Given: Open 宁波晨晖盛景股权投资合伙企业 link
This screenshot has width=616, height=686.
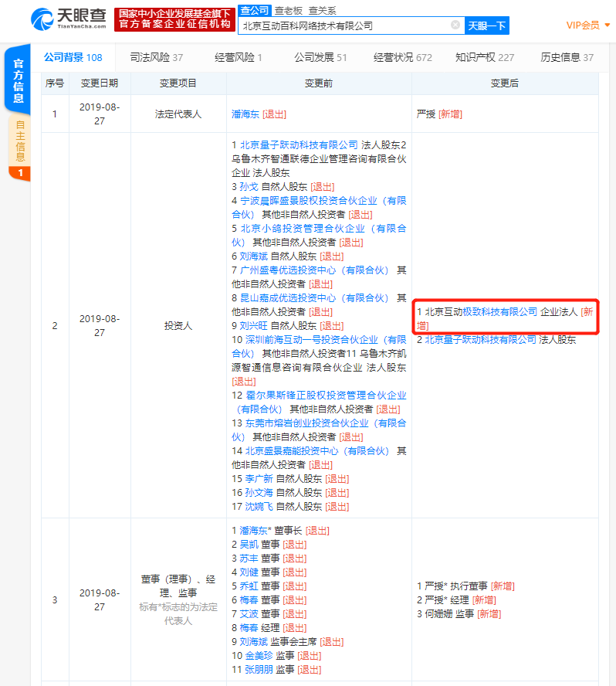Looking at the screenshot, I should point(319,207).
